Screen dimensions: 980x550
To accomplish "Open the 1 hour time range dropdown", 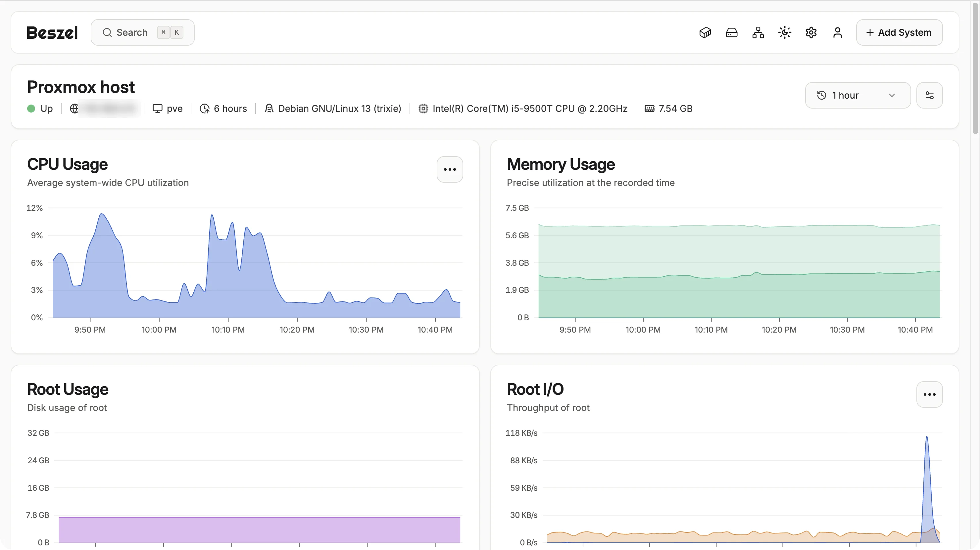I will (857, 95).
